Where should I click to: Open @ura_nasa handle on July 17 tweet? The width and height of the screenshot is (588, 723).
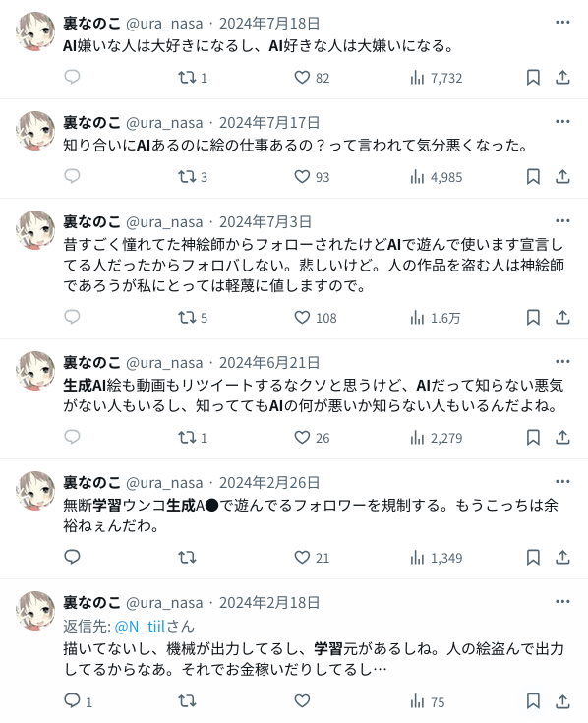click(x=164, y=123)
